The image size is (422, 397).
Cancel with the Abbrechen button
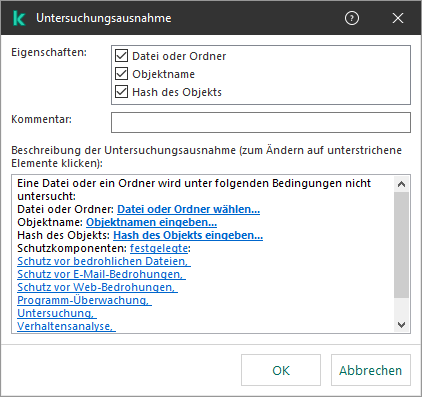click(x=371, y=370)
